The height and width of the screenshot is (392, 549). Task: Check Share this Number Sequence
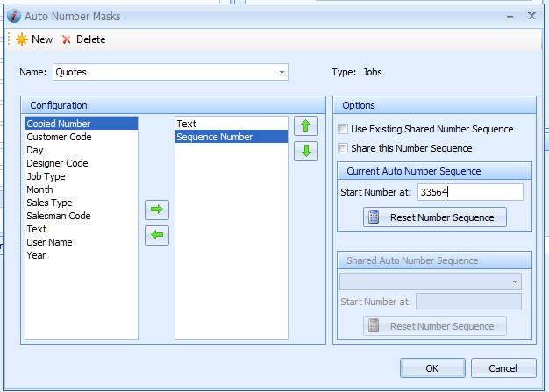pyautogui.click(x=344, y=148)
